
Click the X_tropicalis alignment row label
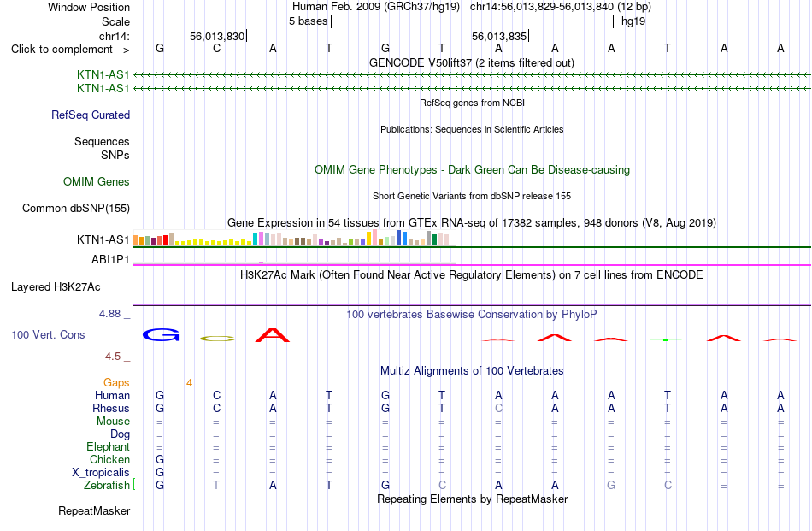[101, 473]
